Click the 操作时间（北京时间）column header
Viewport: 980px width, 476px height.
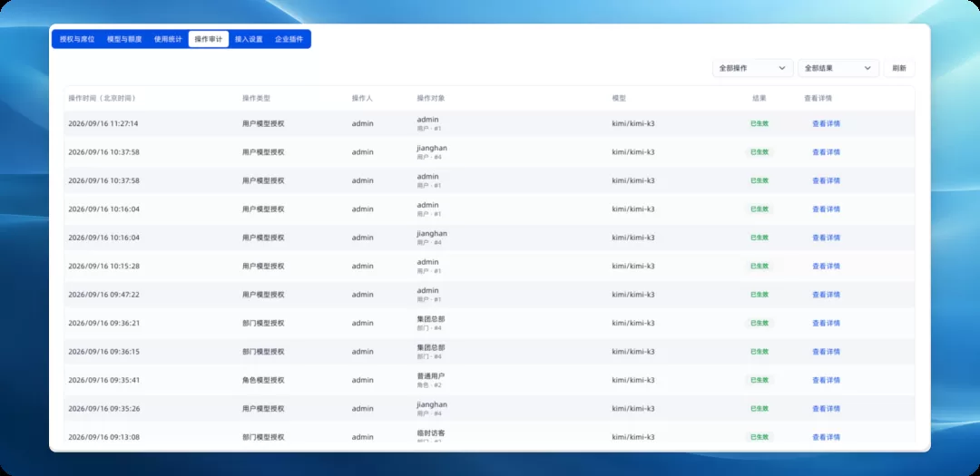click(102, 99)
